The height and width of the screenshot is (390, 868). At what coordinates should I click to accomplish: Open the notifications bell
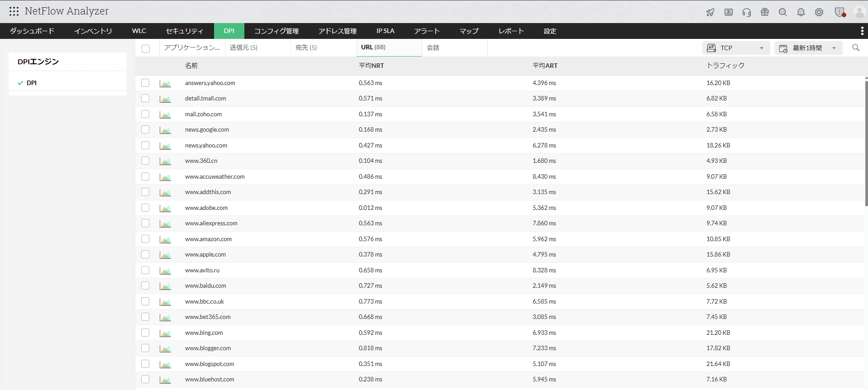(801, 12)
